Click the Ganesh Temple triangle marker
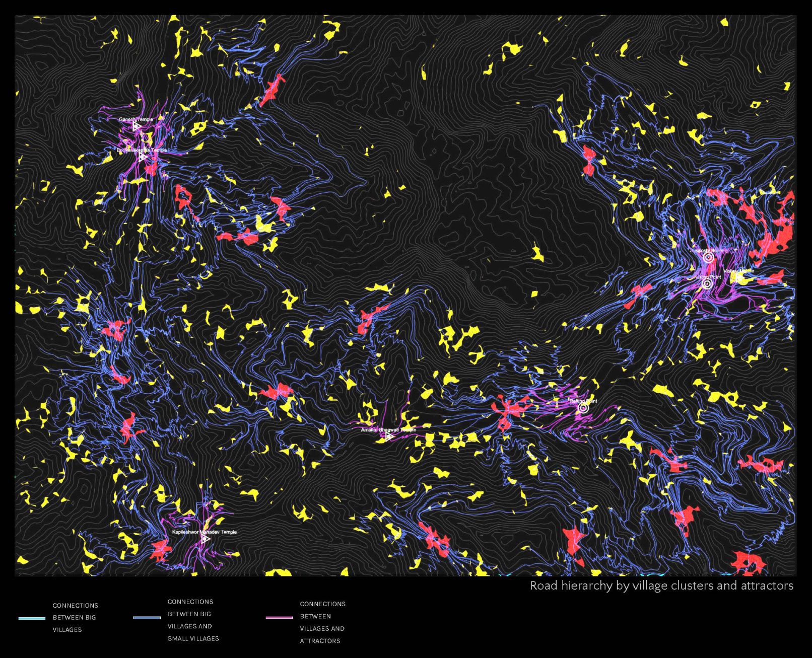This screenshot has width=812, height=658. [137, 127]
